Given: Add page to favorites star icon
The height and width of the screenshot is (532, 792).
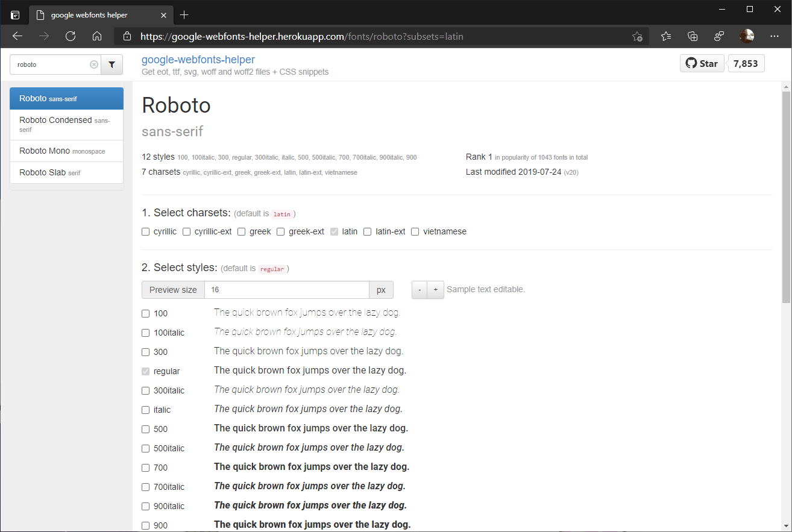Looking at the screenshot, I should tap(637, 36).
